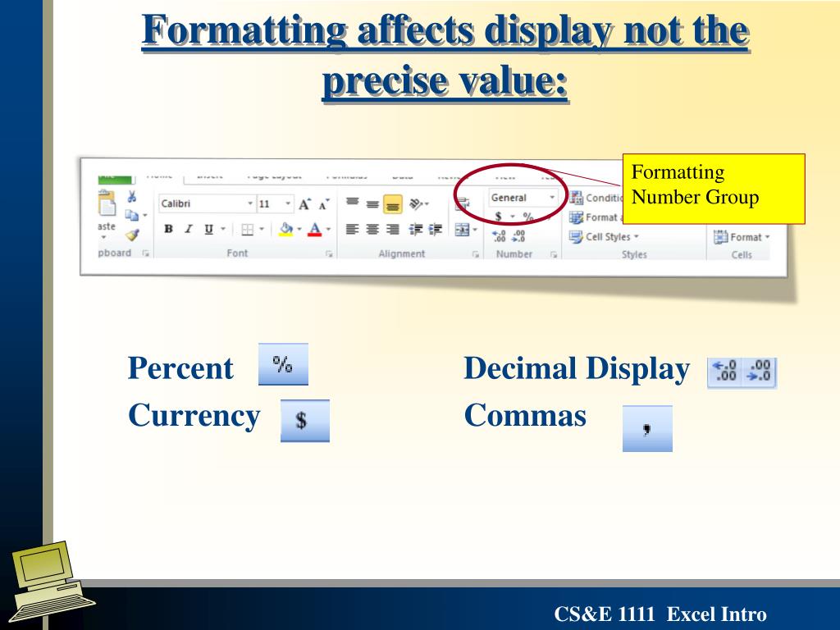Expand the Accounting $ format dropdown arrow

(x=512, y=217)
